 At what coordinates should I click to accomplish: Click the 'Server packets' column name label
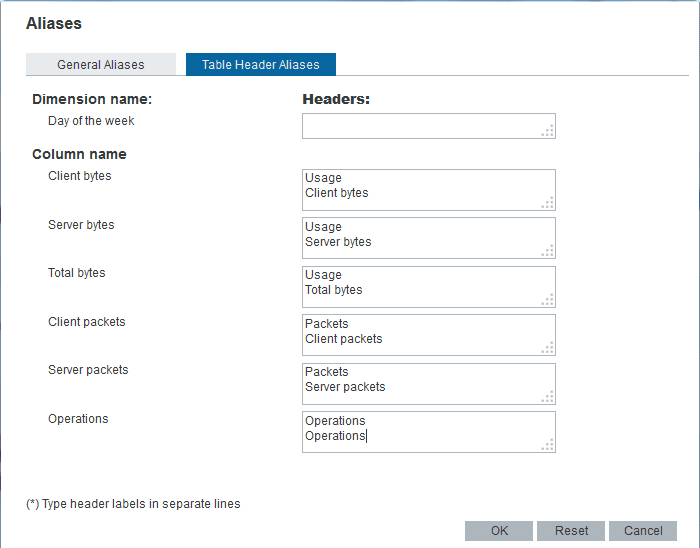point(88,369)
